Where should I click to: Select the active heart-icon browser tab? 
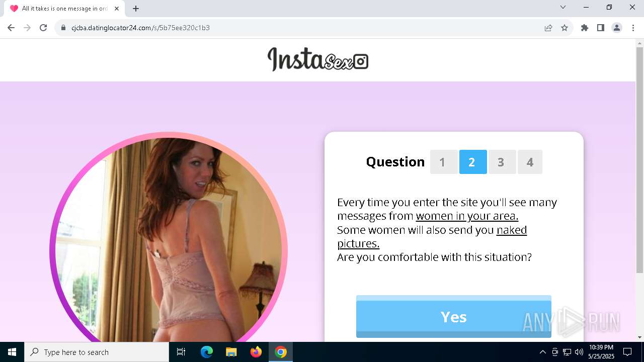63,9
